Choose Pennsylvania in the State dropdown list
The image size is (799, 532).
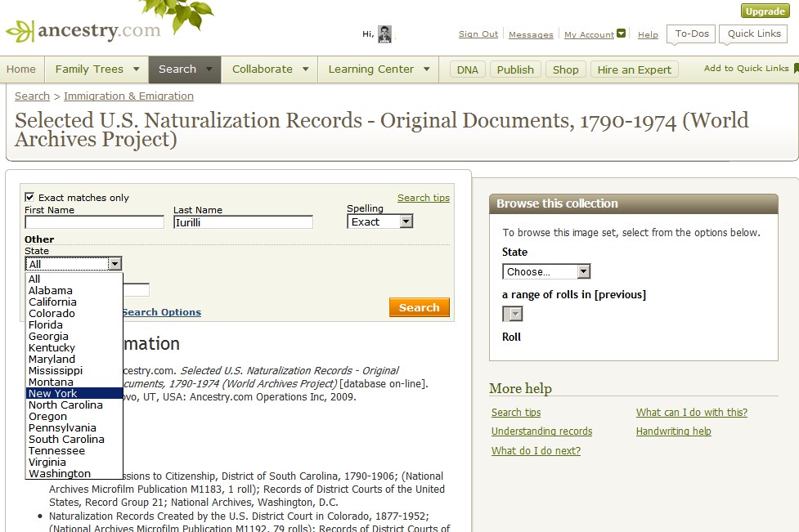coord(62,427)
